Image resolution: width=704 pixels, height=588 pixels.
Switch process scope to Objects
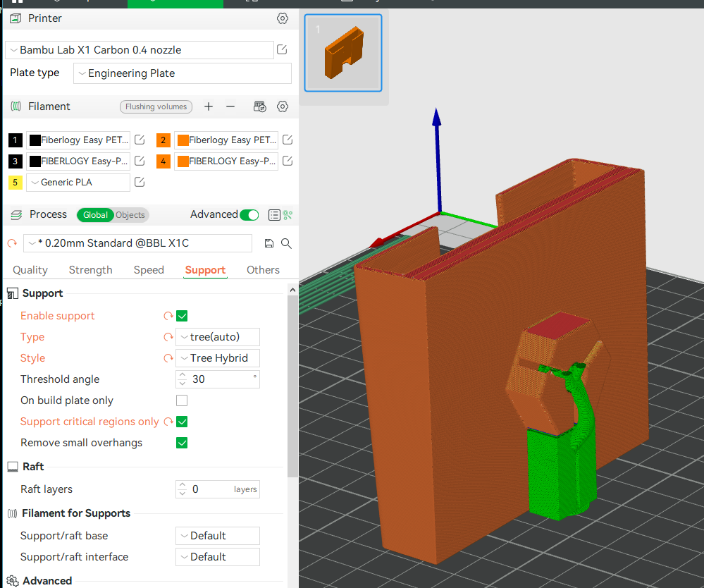coord(130,215)
